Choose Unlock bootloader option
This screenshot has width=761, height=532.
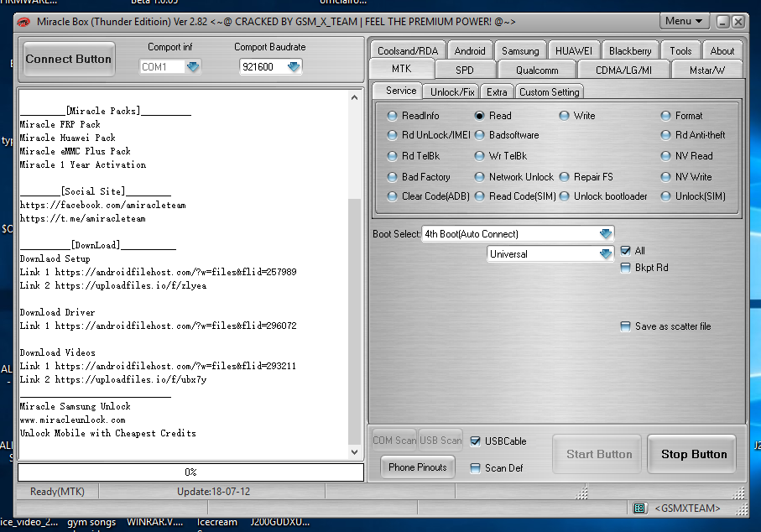coord(603,196)
